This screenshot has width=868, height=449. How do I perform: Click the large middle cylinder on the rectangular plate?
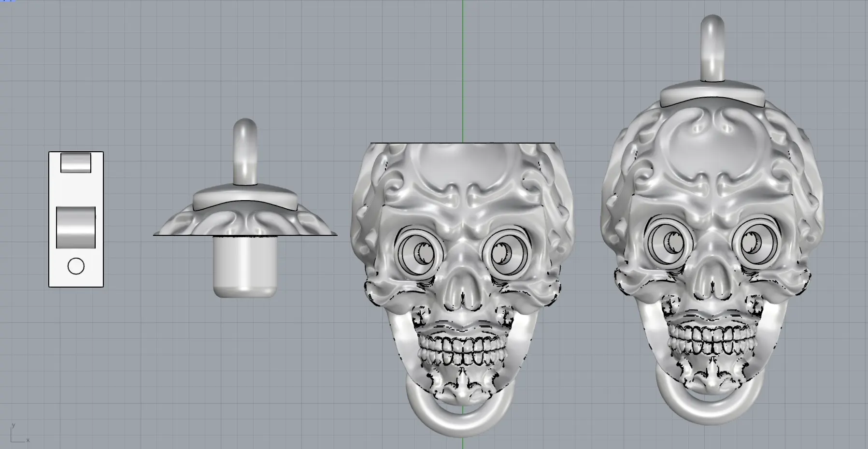(76, 227)
